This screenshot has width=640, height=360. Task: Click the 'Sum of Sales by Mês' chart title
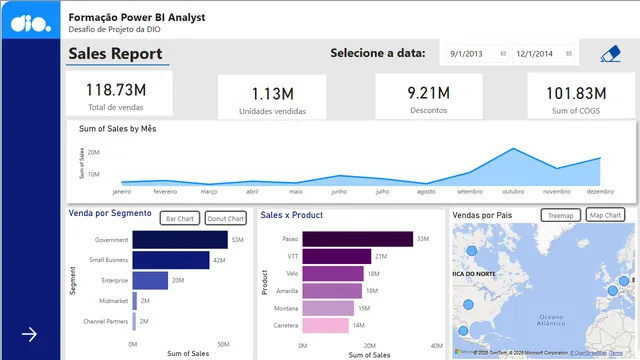coord(118,129)
